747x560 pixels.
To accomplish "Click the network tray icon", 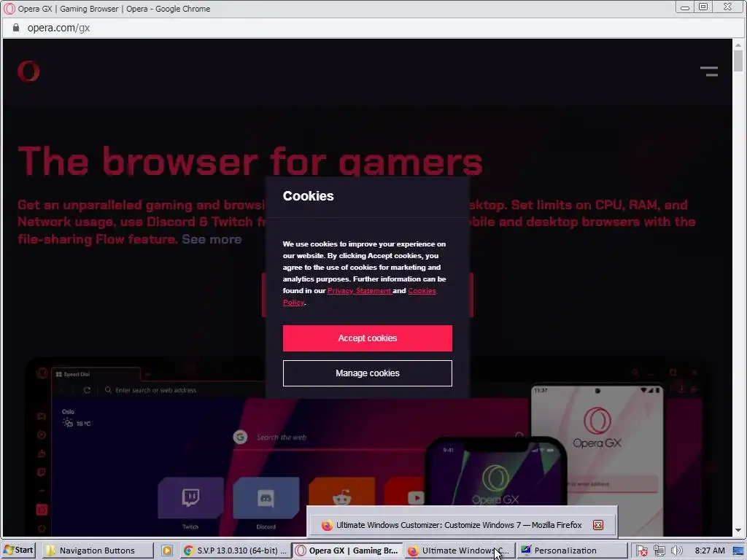I will (x=659, y=551).
